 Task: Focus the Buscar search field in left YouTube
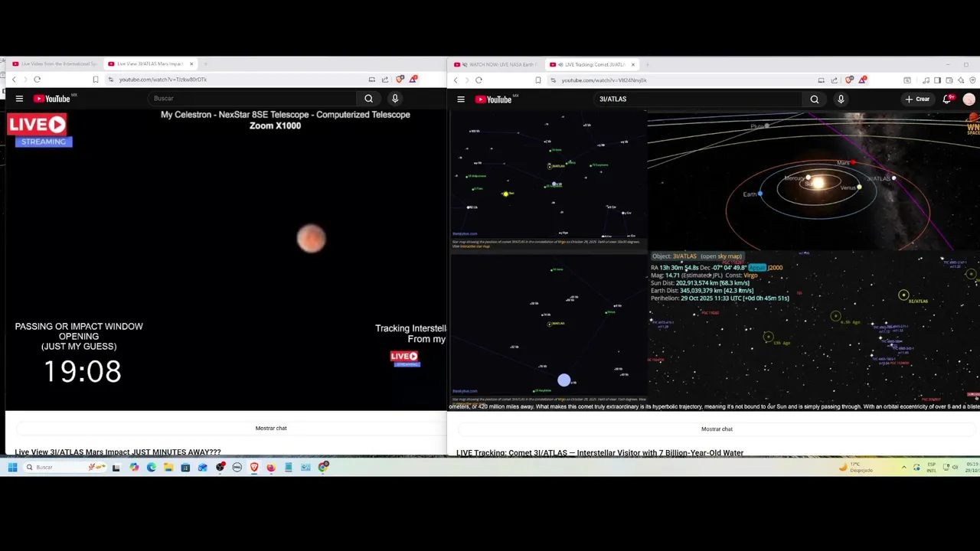pos(253,99)
